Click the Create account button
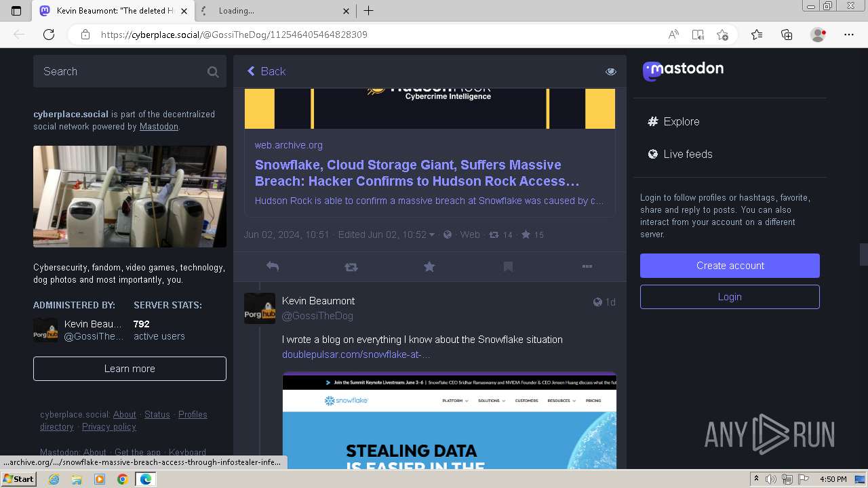This screenshot has height=488, width=868. pyautogui.click(x=730, y=266)
